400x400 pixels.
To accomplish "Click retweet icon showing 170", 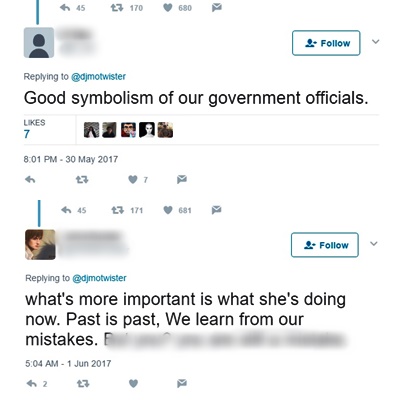I will 117,7.
